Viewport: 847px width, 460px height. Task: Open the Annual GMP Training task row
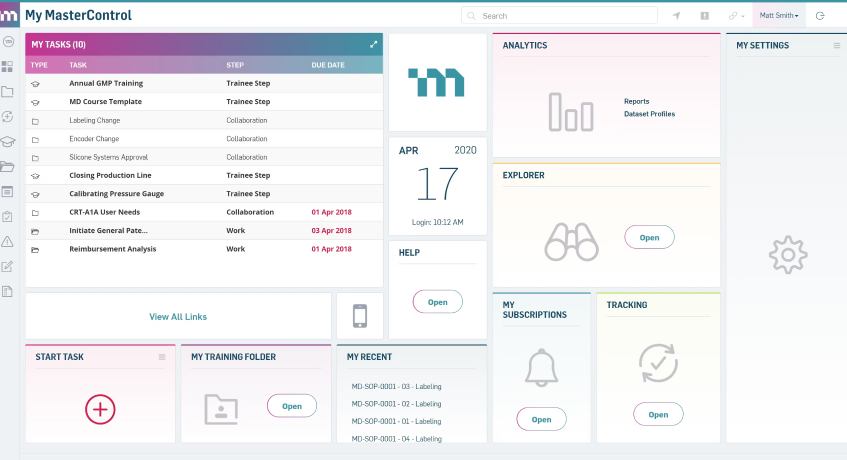coord(106,85)
